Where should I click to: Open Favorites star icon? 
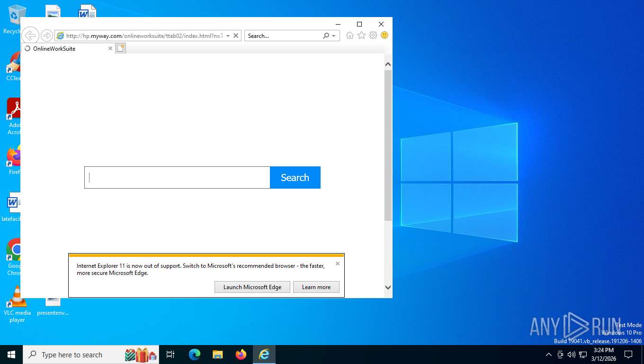tap(361, 36)
